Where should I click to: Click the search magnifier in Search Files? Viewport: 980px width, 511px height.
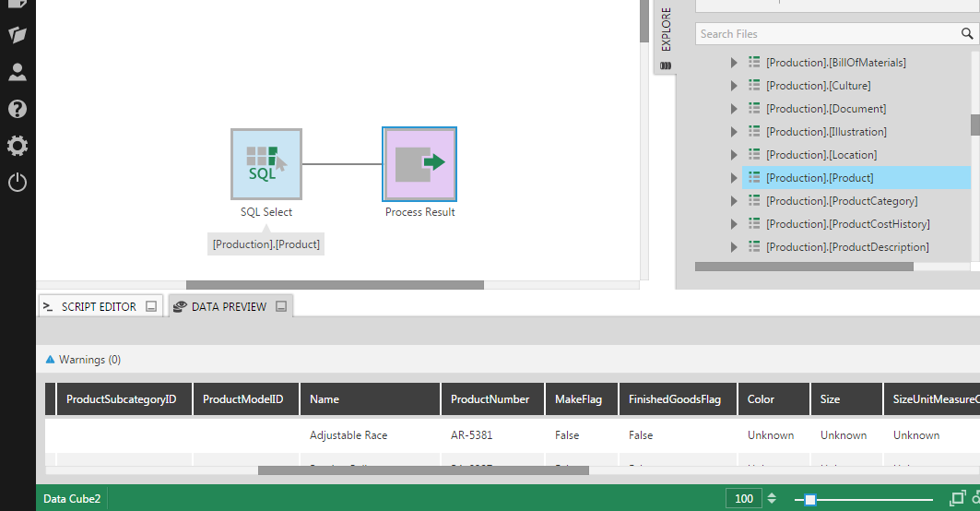pos(967,34)
